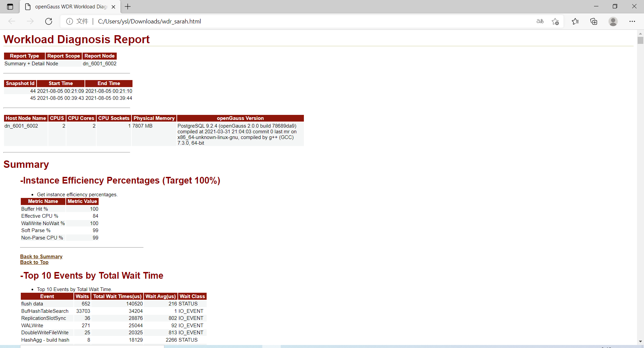Click the 7807 MB memory value
This screenshot has width=644, height=348.
pos(143,126)
